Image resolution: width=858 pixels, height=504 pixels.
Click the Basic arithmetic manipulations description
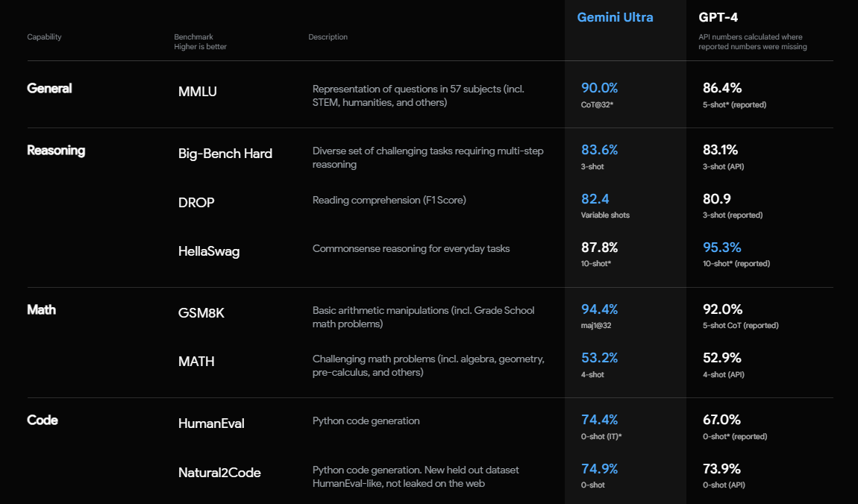coord(424,317)
